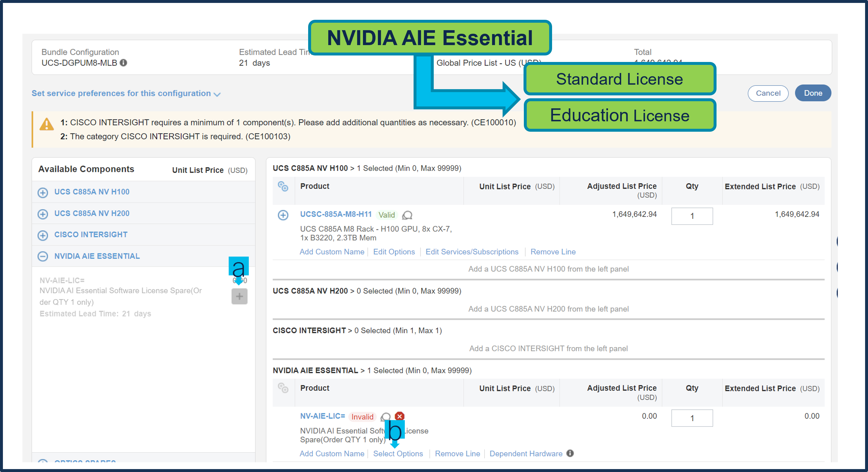
Task: Click the warning triangle icon
Action: [46, 124]
